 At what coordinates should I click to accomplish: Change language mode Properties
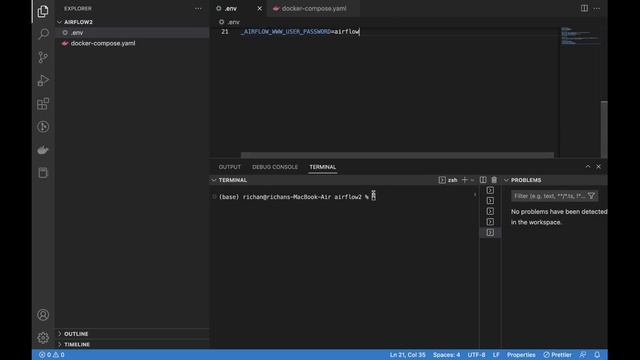(x=521, y=355)
